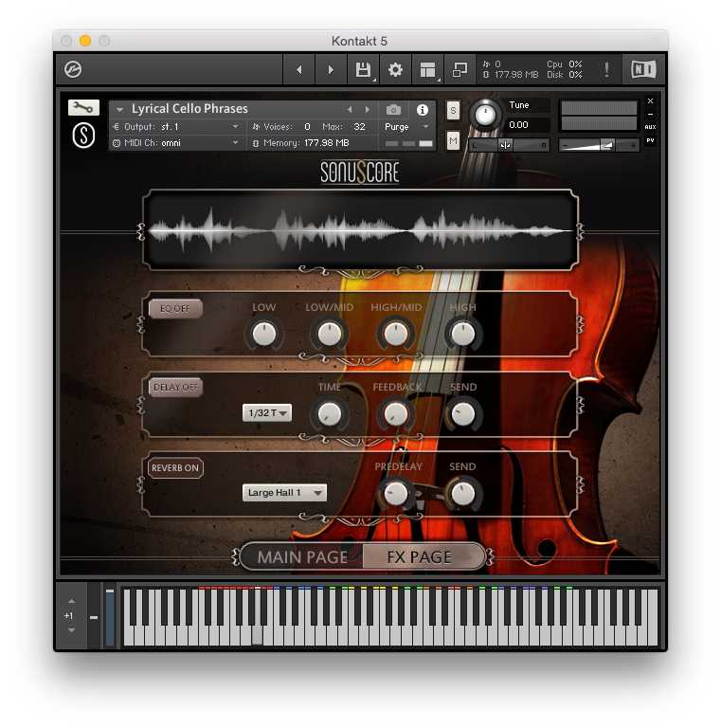Click the EQ HIGH knob

pos(463,334)
